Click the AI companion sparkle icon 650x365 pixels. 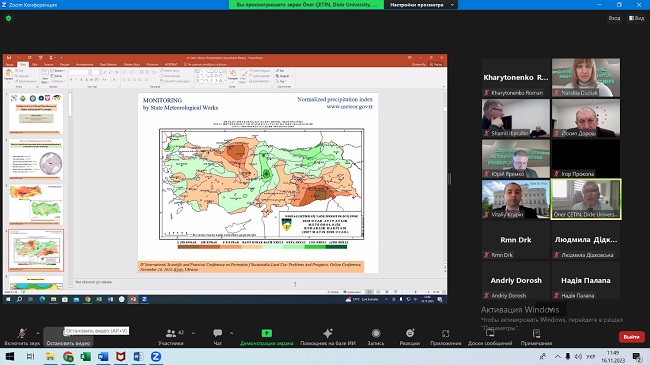click(x=327, y=333)
